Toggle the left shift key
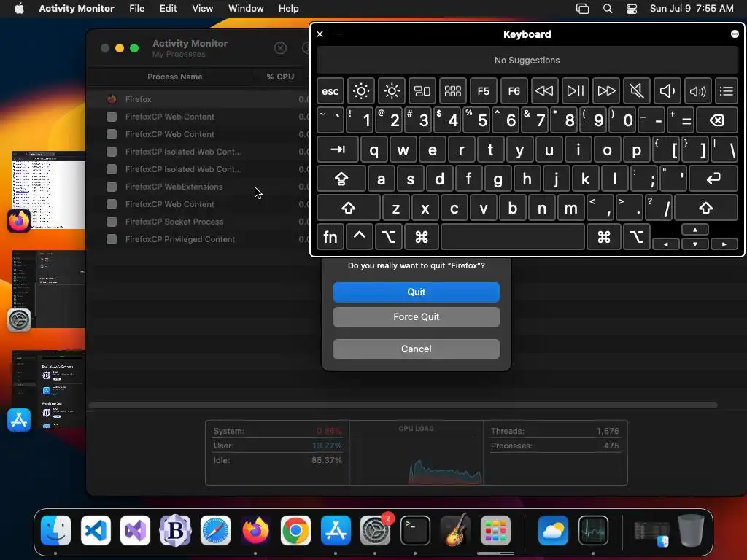 [348, 208]
